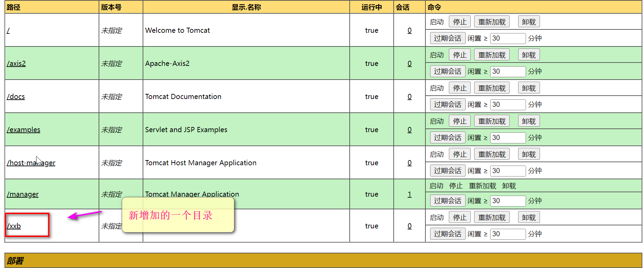The height and width of the screenshot is (268, 644).
Task: Click the 显示.名称 column header
Action: pyautogui.click(x=246, y=7)
